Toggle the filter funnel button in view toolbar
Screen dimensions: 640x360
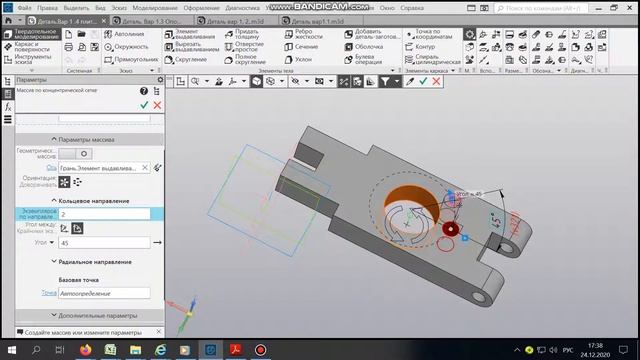(x=385, y=82)
